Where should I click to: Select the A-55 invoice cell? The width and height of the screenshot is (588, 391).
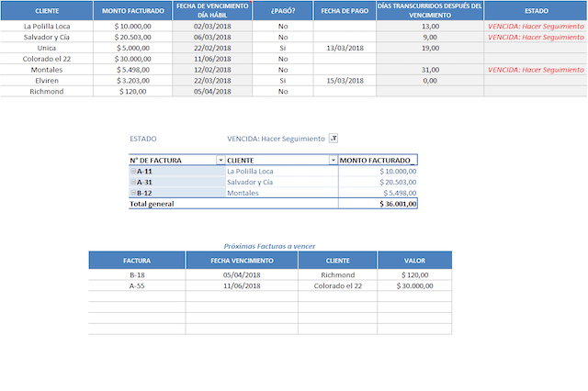click(137, 285)
